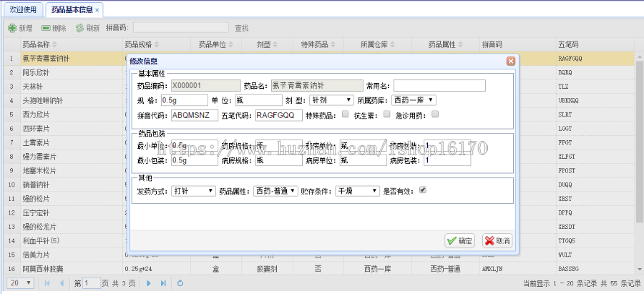The image size is (644, 294).
Task: Sort by 所属仓库 column header
Action: (378, 44)
